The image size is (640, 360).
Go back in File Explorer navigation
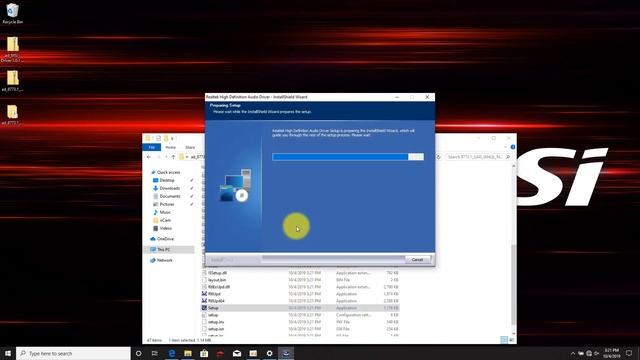(149, 157)
